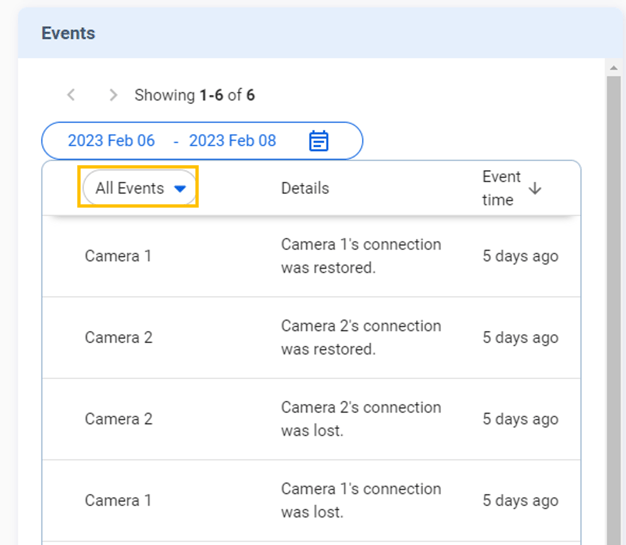This screenshot has width=626, height=545.
Task: Select the start date 2023 Feb 06
Action: pos(111,141)
